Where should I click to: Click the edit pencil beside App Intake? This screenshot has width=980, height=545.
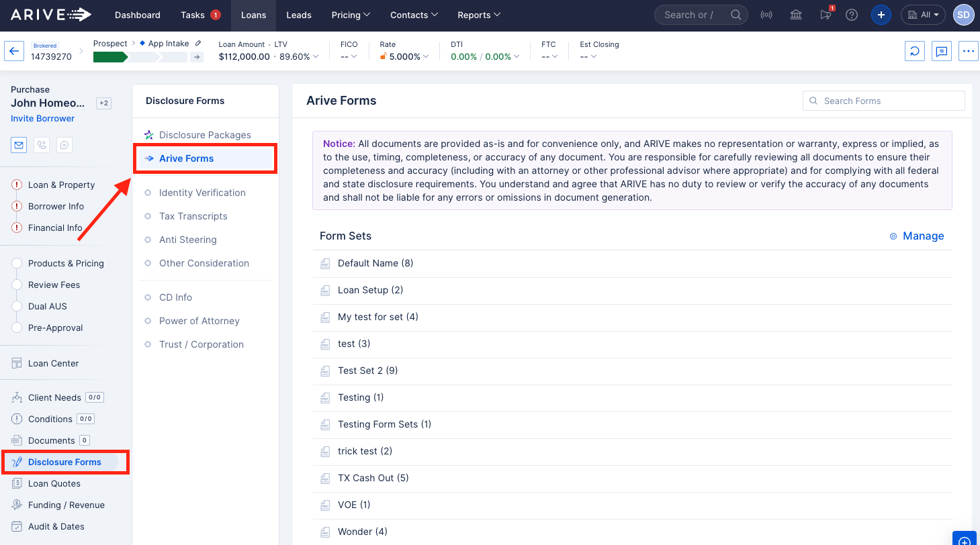pyautogui.click(x=198, y=44)
